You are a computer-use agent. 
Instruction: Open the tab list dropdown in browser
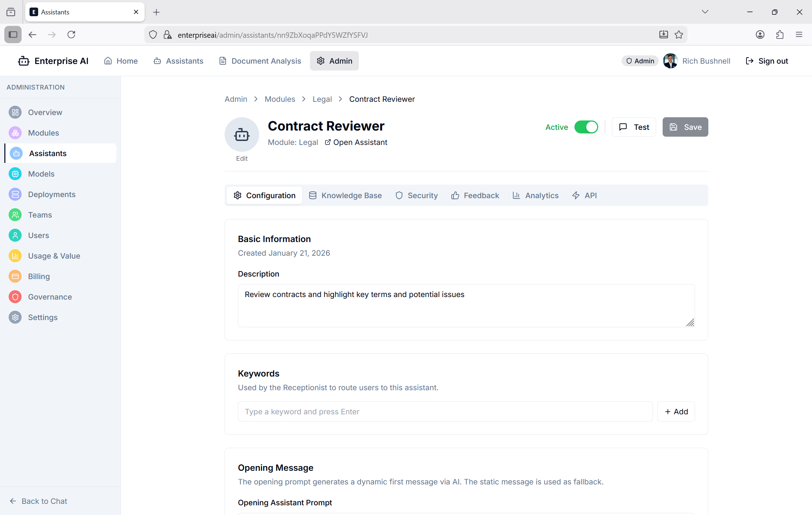tap(705, 12)
